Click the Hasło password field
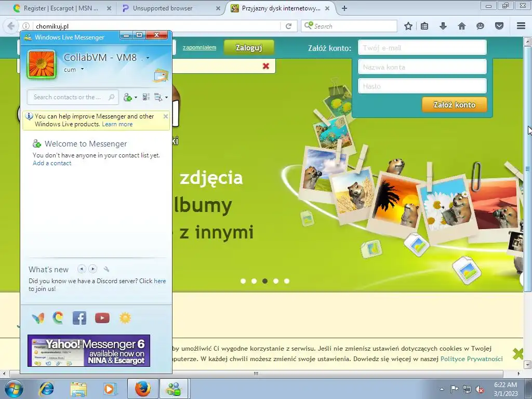532x399 pixels. coord(422,86)
